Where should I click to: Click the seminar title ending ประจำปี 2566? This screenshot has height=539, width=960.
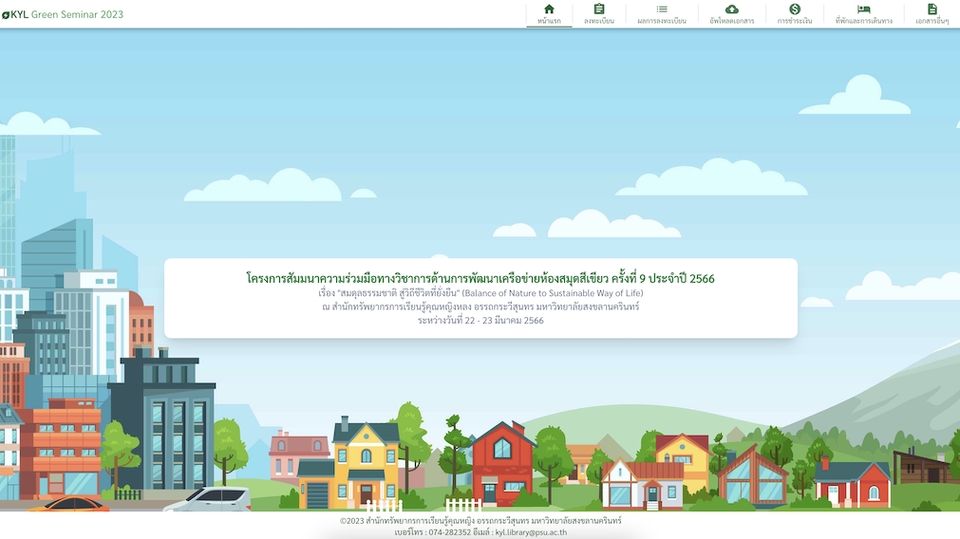(480, 278)
